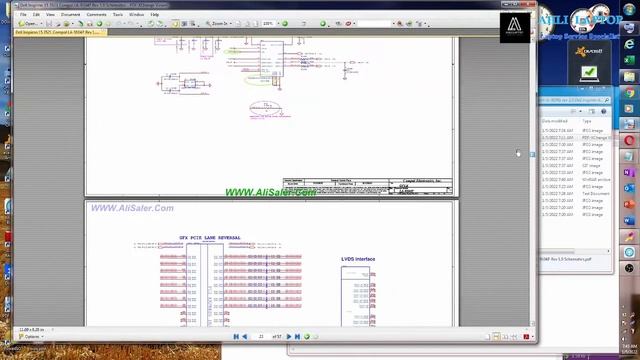This screenshot has width=640, height=360.
Task: Expand the Open button dropdown arrow
Action: click(x=42, y=24)
